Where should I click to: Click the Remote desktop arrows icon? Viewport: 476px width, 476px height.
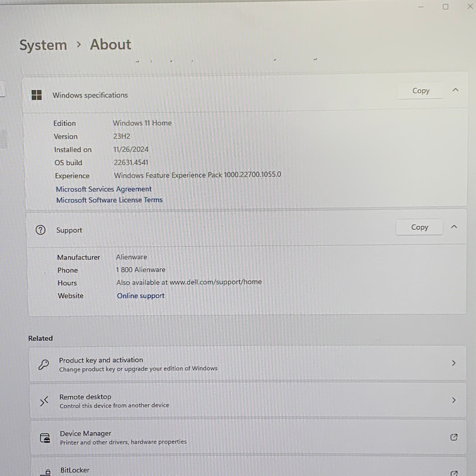pyautogui.click(x=44, y=401)
